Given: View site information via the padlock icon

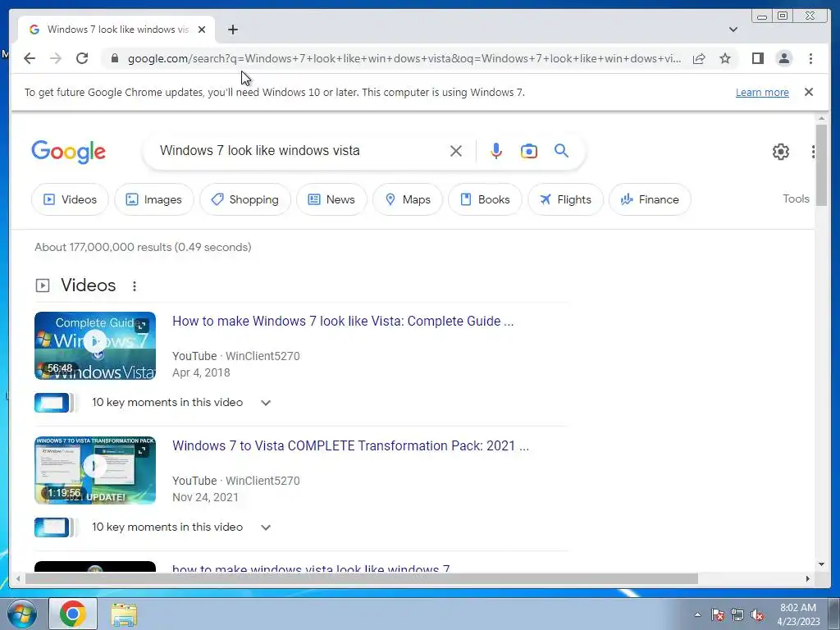Looking at the screenshot, I should click(x=114, y=58).
